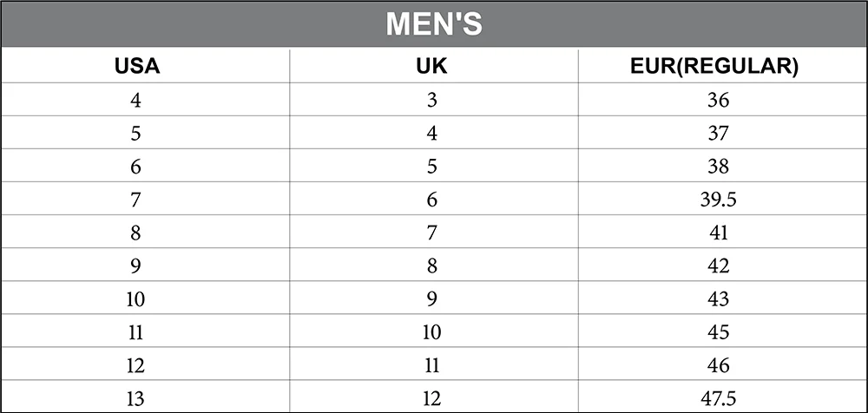Select the USA column header
Image resolution: width=868 pixels, height=413 pixels.
[x=136, y=67]
